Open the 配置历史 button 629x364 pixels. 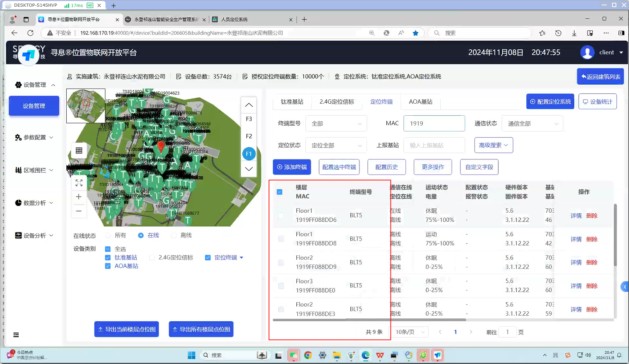[x=387, y=167]
